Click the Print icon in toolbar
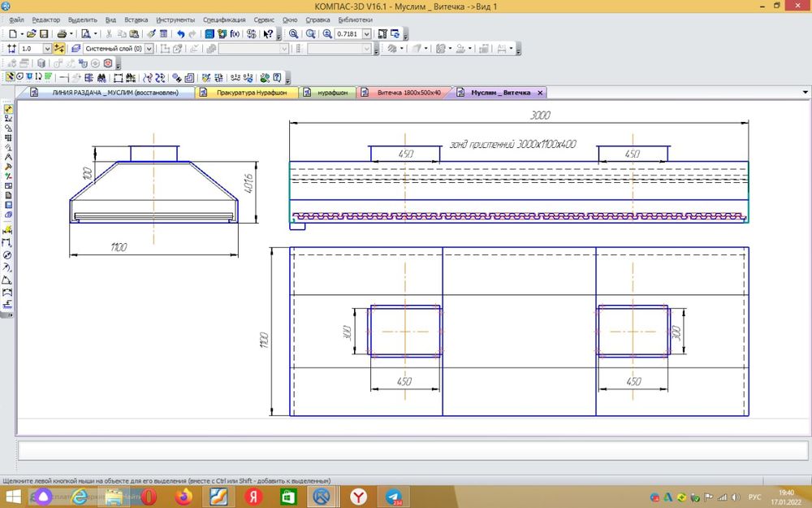Image resolution: width=812 pixels, height=508 pixels. click(x=62, y=34)
